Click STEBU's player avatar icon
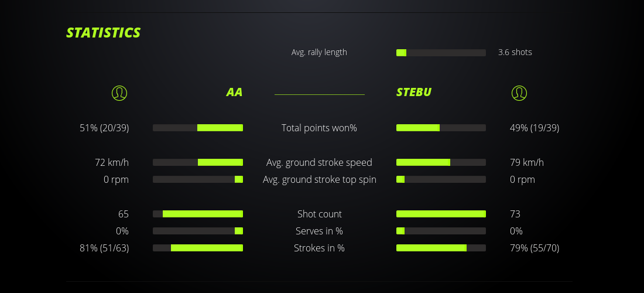The width and height of the screenshot is (644, 293). (x=519, y=93)
